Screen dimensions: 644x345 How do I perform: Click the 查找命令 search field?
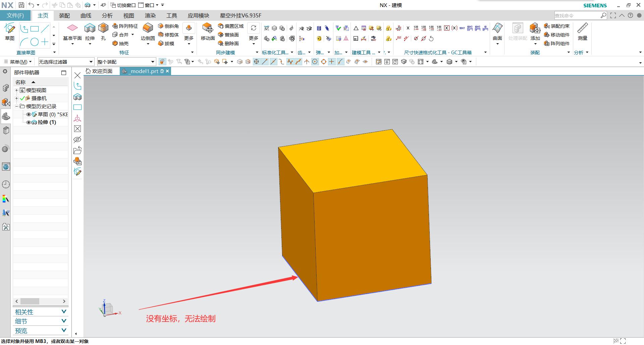[x=577, y=16]
